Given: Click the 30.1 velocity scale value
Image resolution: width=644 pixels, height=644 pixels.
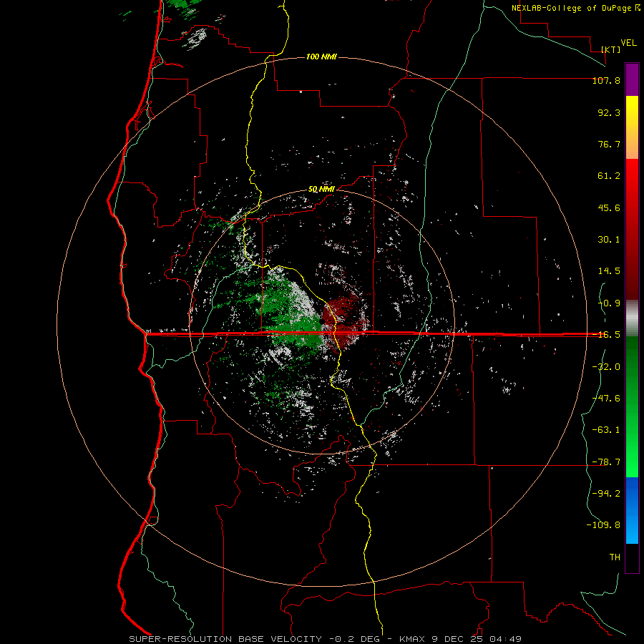Looking at the screenshot, I should click(609, 240).
